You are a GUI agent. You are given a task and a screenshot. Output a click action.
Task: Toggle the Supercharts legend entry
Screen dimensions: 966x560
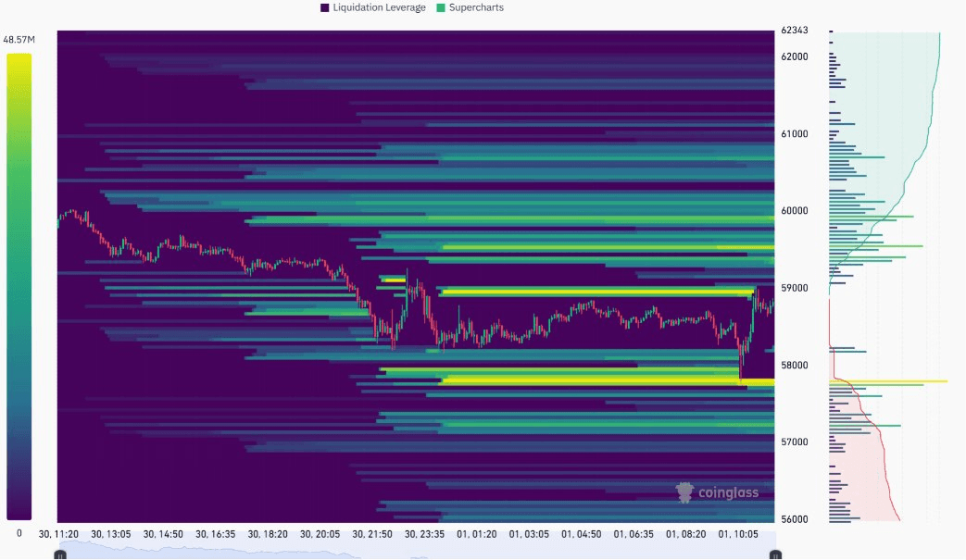click(x=470, y=7)
